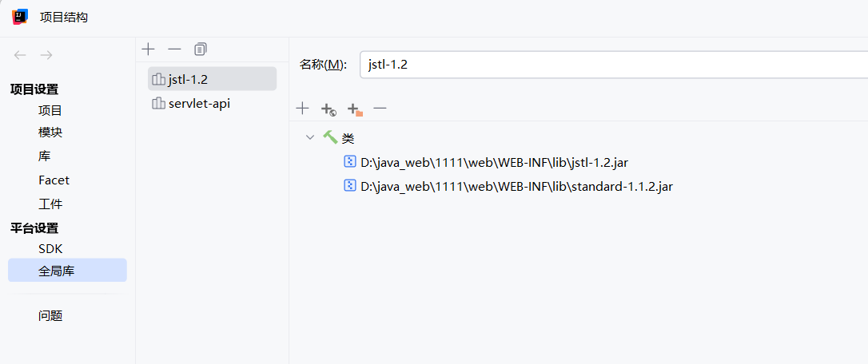Open the 库 settings page
The width and height of the screenshot is (868, 364).
coord(44,156)
